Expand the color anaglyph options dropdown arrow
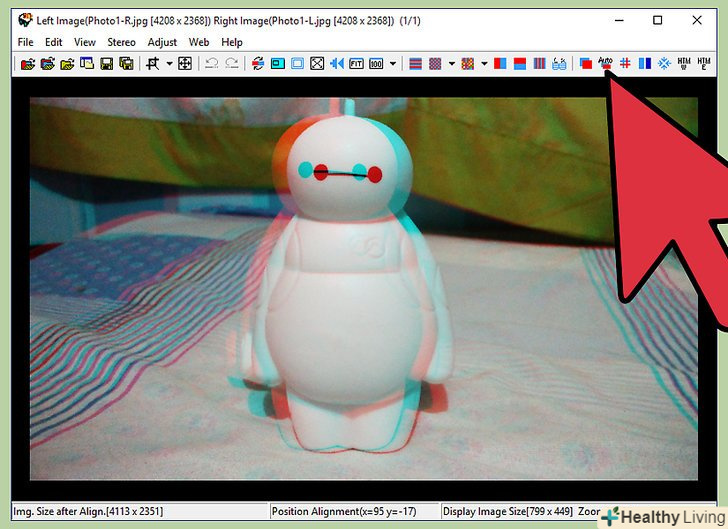This screenshot has width=728, height=529. [x=484, y=63]
